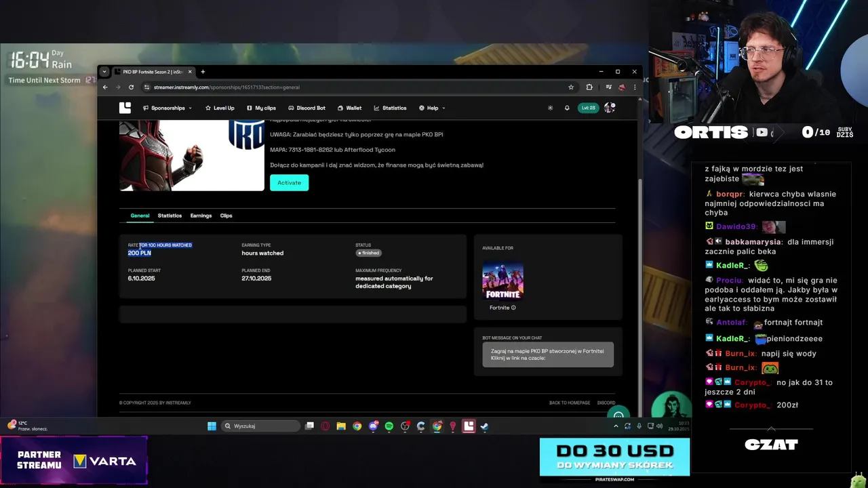The width and height of the screenshot is (868, 488).
Task: Click the taskbar clock and date
Action: tap(679, 426)
